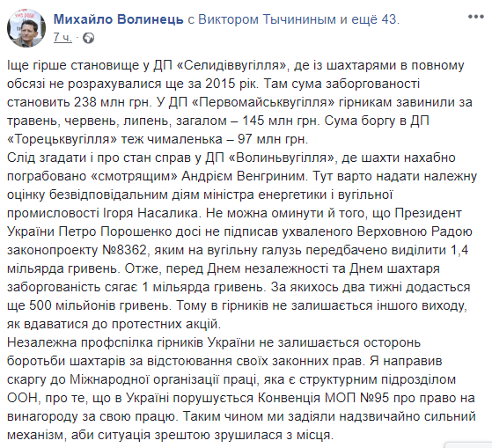
Task: Click the bill number №8362 in the text
Action: coord(125,250)
